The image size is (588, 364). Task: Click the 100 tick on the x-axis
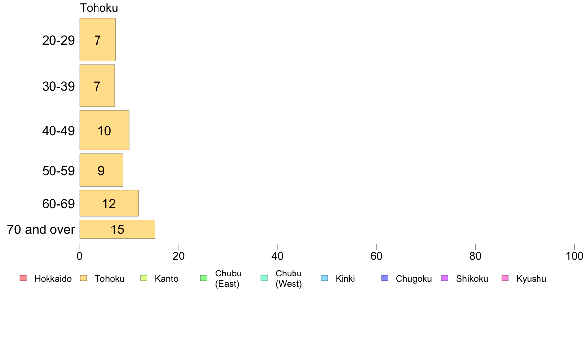tap(574, 256)
